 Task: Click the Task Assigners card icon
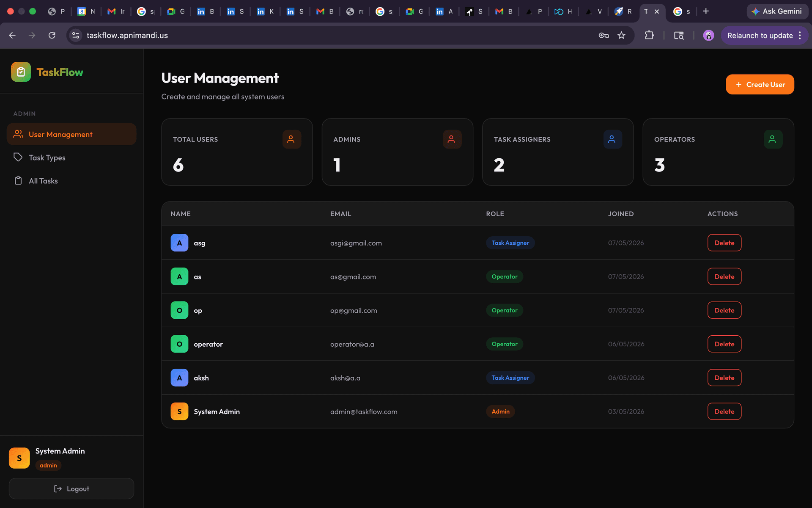point(612,139)
